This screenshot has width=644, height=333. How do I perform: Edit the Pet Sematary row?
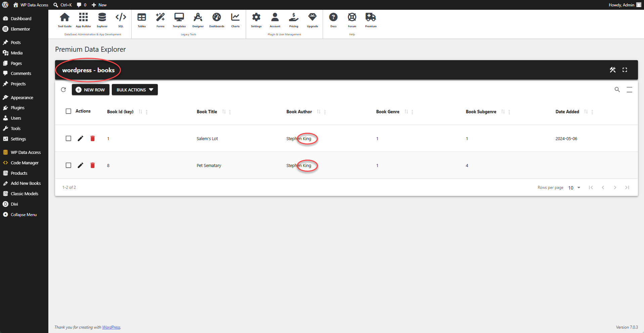point(81,165)
